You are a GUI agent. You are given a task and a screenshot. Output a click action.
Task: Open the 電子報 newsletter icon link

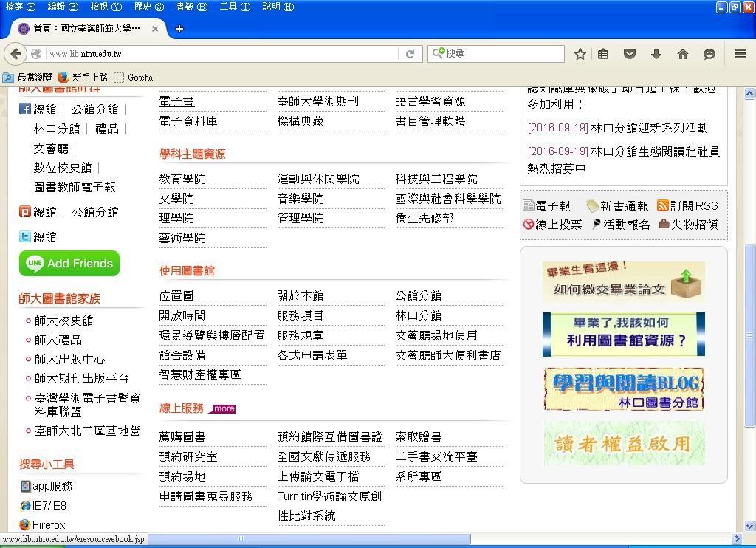click(x=547, y=206)
